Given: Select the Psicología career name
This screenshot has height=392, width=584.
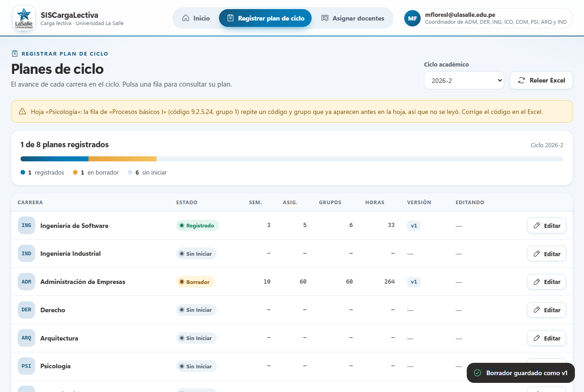Looking at the screenshot, I should click(55, 366).
